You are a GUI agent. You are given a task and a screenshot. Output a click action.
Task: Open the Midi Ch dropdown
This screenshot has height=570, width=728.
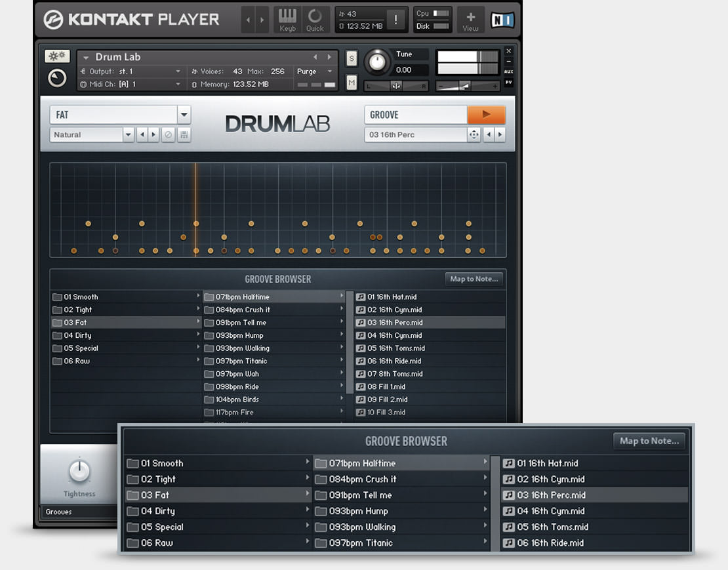click(x=178, y=85)
